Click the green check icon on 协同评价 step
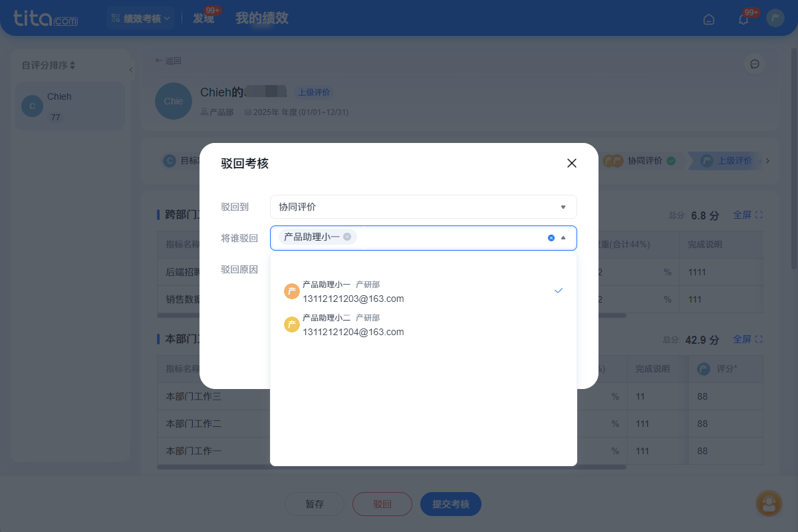 pos(670,160)
